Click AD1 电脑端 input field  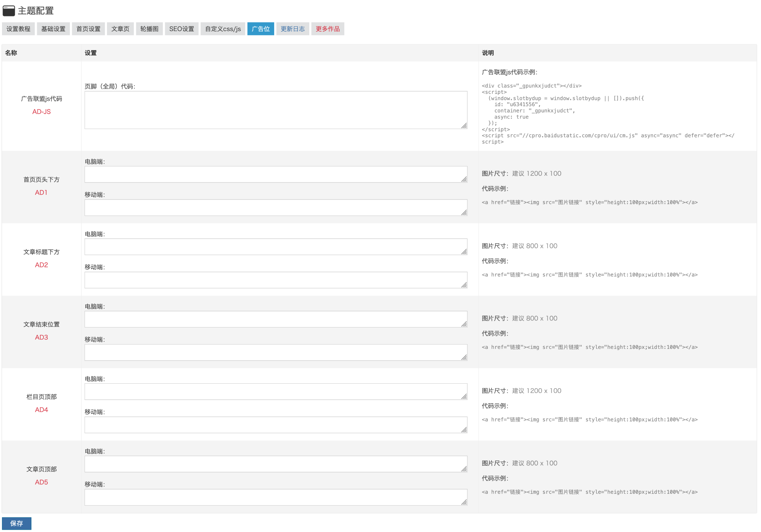(x=276, y=174)
